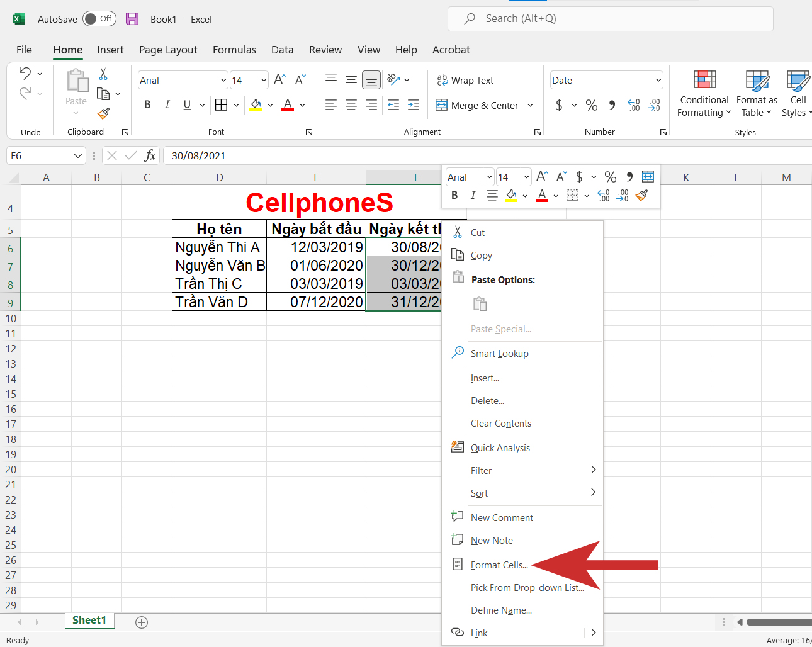The image size is (812, 647).
Task: Click the Format Painter icon in Clipboard group
Action: [103, 113]
